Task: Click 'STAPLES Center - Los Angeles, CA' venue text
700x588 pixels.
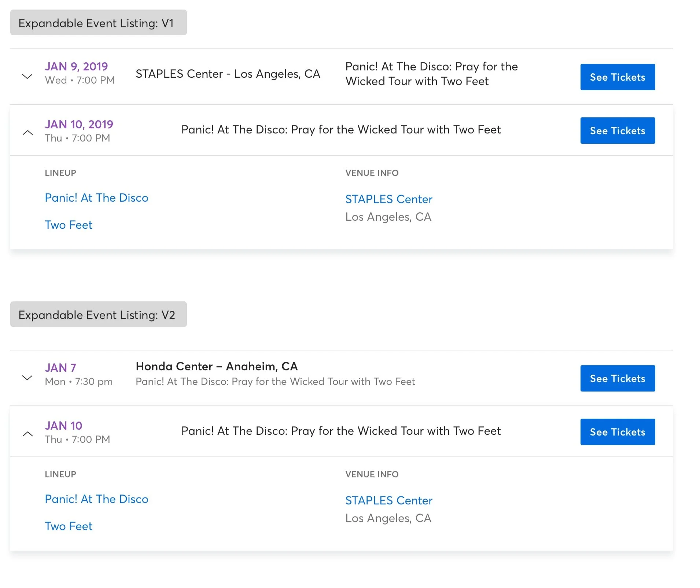Action: [x=228, y=74]
